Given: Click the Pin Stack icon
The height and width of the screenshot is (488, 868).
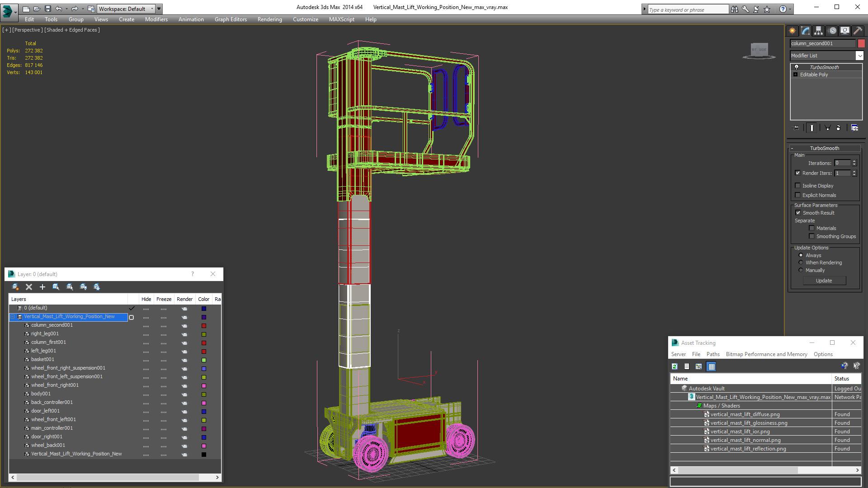Looking at the screenshot, I should pyautogui.click(x=796, y=128).
